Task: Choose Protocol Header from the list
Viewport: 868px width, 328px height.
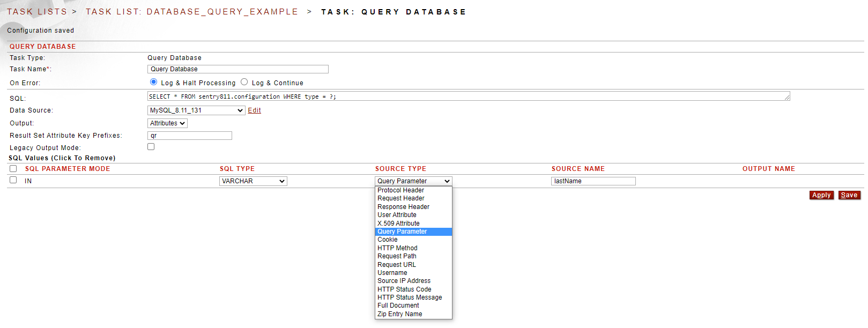Action: coord(413,190)
